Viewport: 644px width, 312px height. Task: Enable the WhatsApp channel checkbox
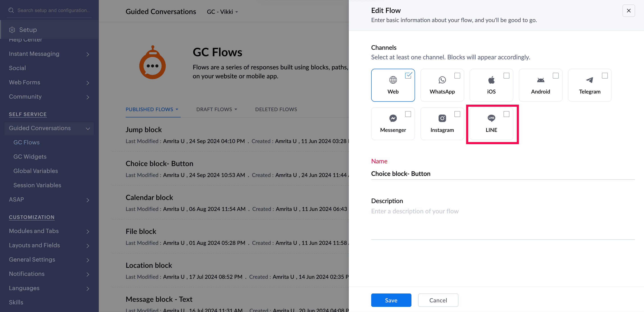[457, 75]
